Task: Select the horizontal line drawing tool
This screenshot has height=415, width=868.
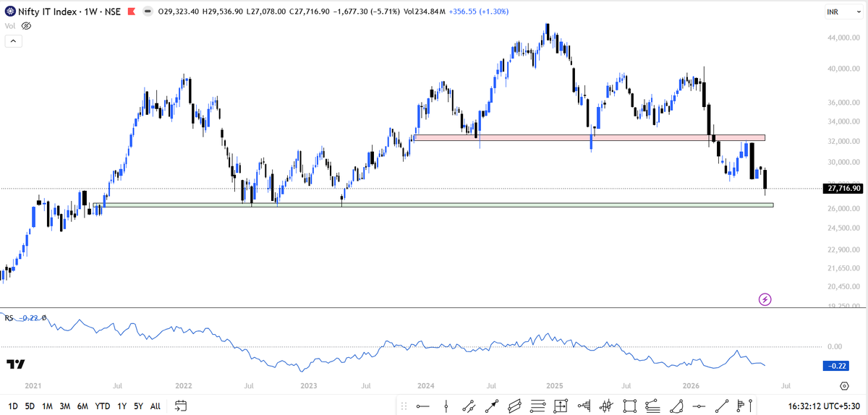Action: pyautogui.click(x=699, y=406)
